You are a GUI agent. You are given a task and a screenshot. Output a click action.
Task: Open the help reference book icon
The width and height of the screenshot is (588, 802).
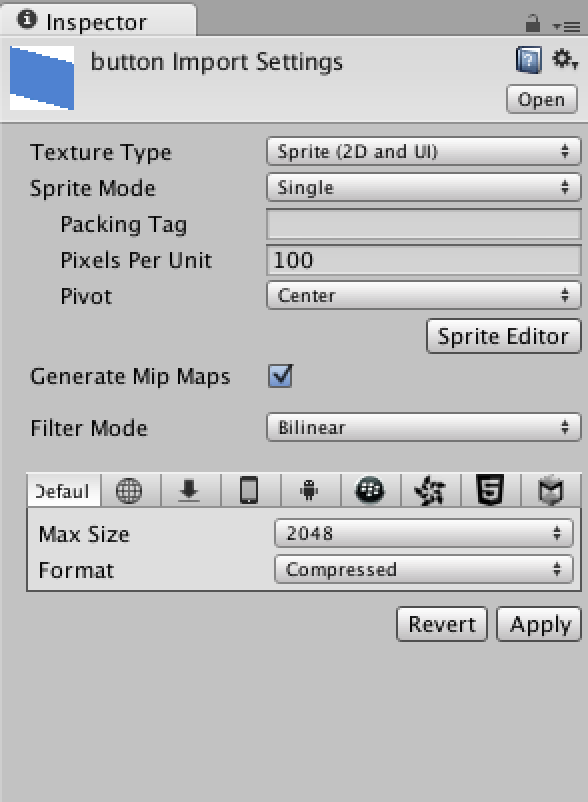(x=529, y=60)
